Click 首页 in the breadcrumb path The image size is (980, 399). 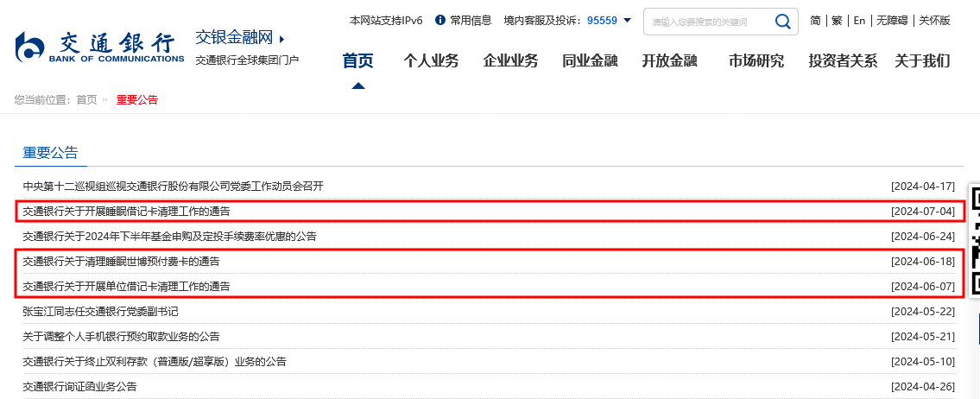86,100
